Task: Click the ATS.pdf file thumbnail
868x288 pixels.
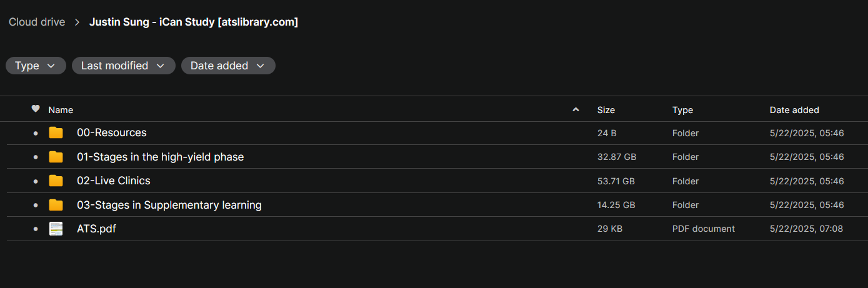Action: 56,229
